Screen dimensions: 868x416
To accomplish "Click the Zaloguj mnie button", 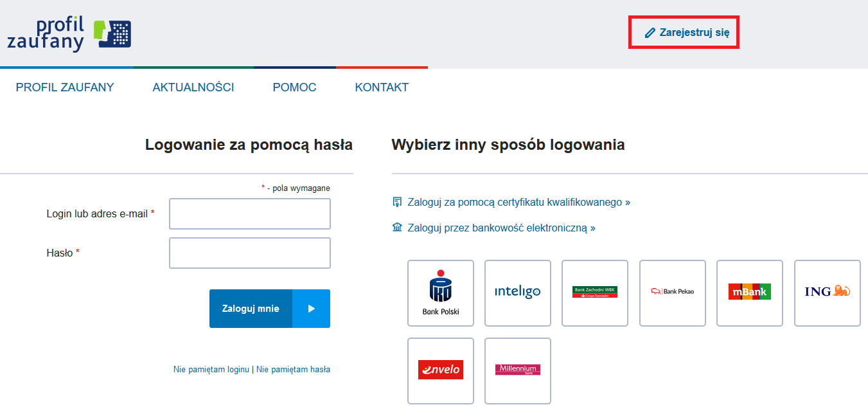I will coord(270,309).
